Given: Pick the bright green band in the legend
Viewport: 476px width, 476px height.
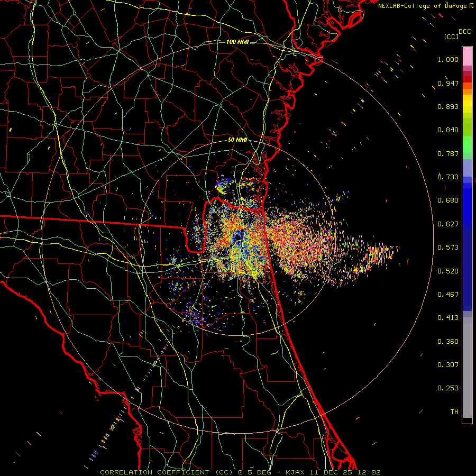Looking at the screenshot, I should click(467, 144).
